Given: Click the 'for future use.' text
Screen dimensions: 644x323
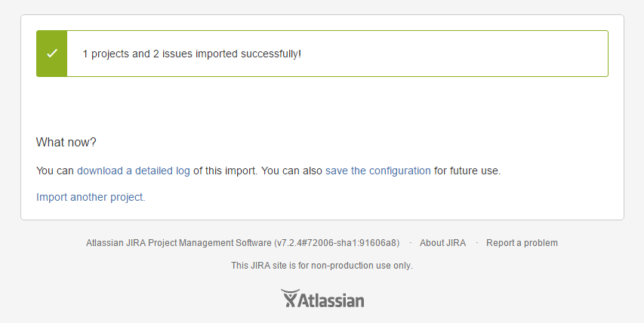Looking at the screenshot, I should tap(467, 171).
